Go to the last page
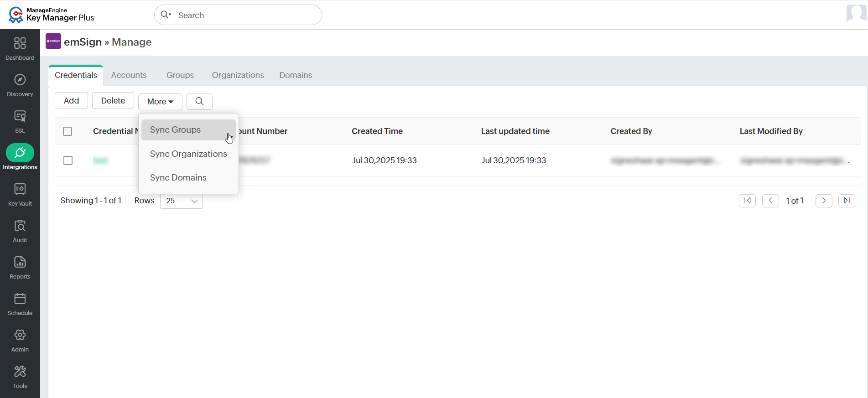 tap(847, 201)
